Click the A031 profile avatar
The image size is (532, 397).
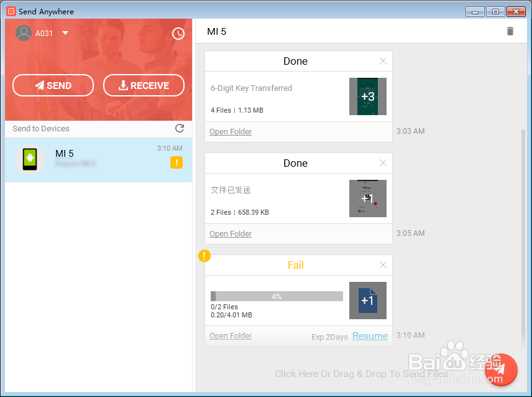[24, 33]
